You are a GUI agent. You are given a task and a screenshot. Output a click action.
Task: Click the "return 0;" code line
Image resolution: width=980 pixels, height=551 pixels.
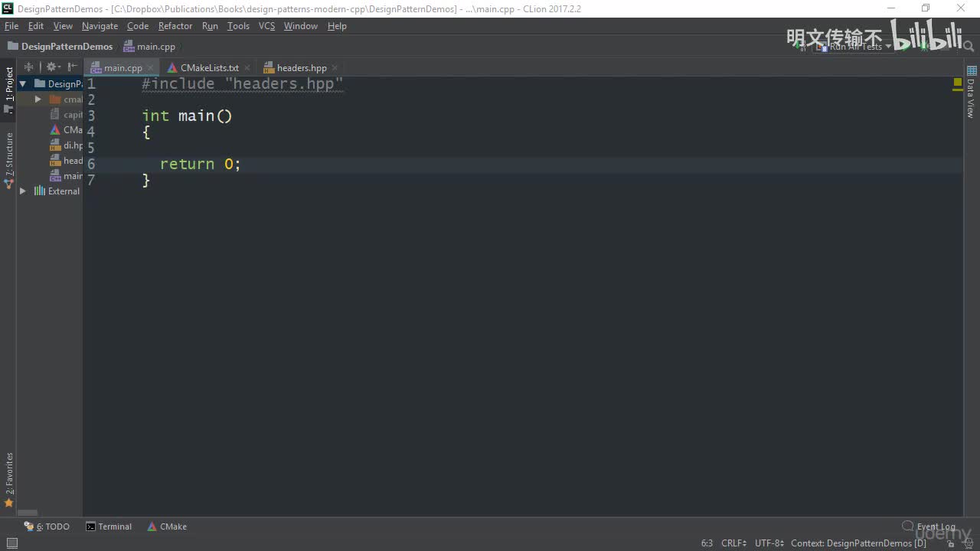pos(201,164)
